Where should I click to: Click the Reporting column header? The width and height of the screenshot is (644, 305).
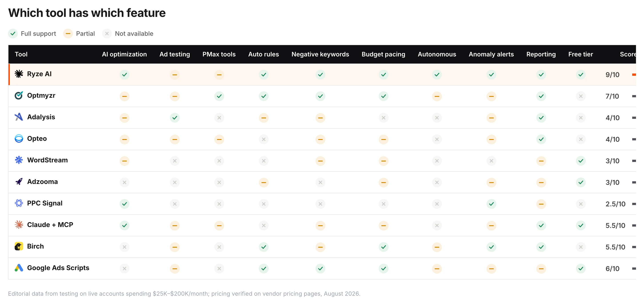point(541,54)
